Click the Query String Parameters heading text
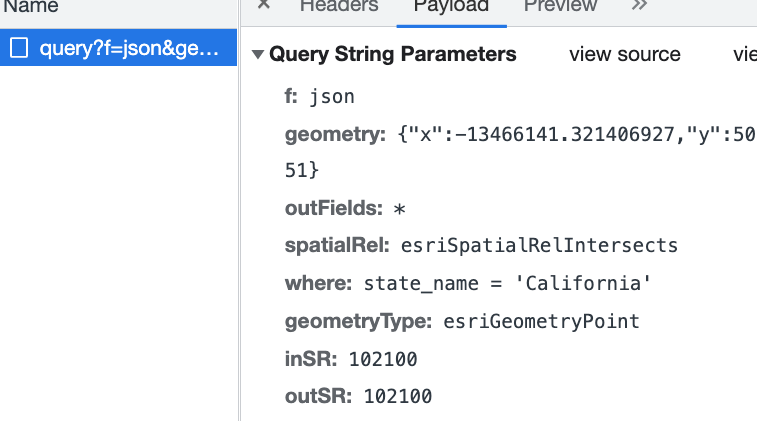 (x=393, y=54)
